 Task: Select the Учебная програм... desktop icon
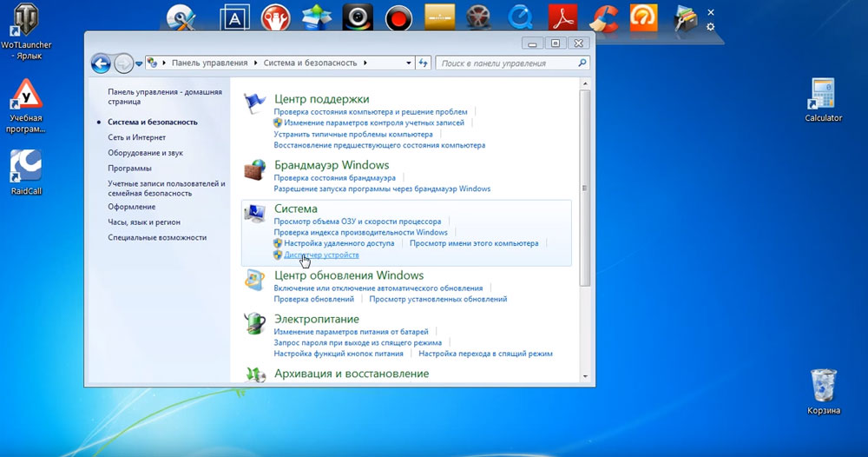click(26, 106)
